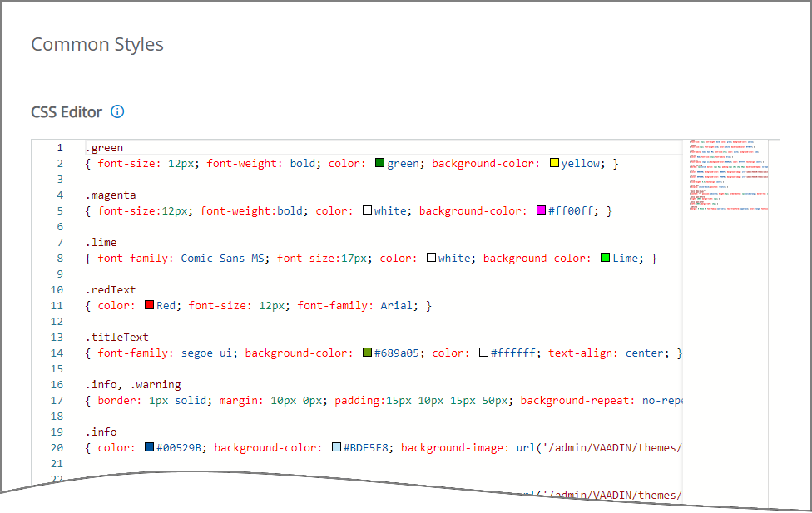Click the #ffffff color swatch on line 14

pos(483,353)
